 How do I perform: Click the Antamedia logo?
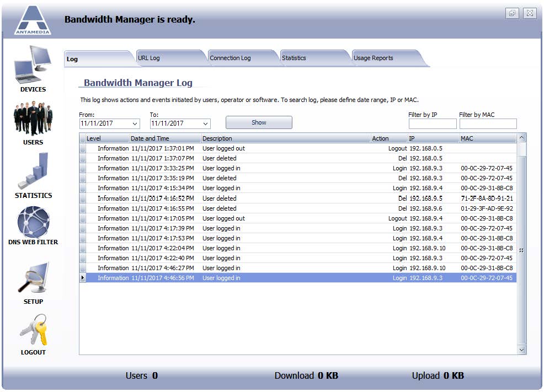[33, 20]
